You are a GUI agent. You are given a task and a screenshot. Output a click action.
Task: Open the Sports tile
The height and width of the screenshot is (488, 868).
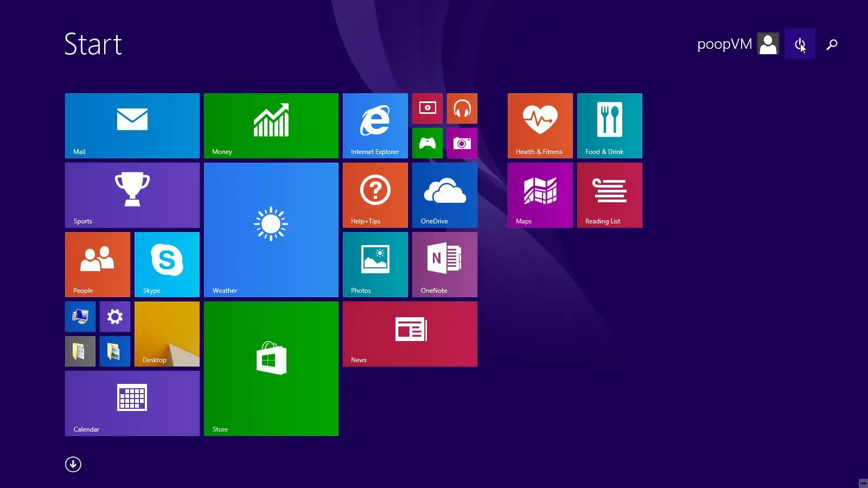pos(132,195)
